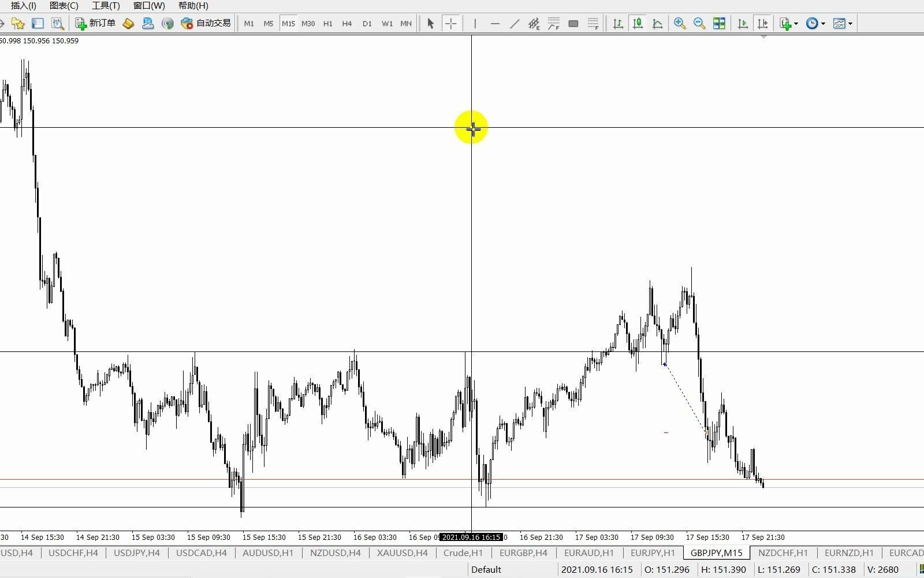Click the chart templates icon
924x578 pixels.
tap(840, 24)
